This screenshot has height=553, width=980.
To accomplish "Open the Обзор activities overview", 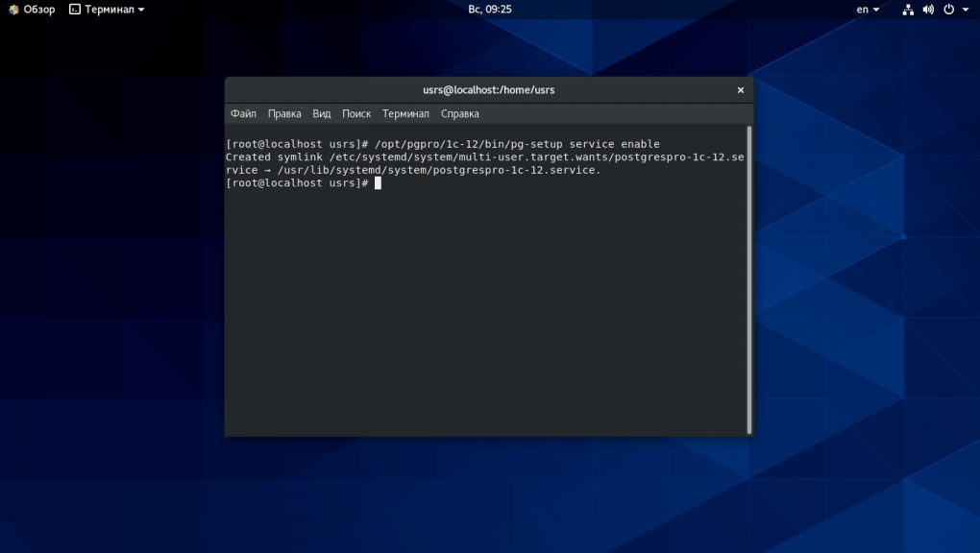I will click(32, 10).
